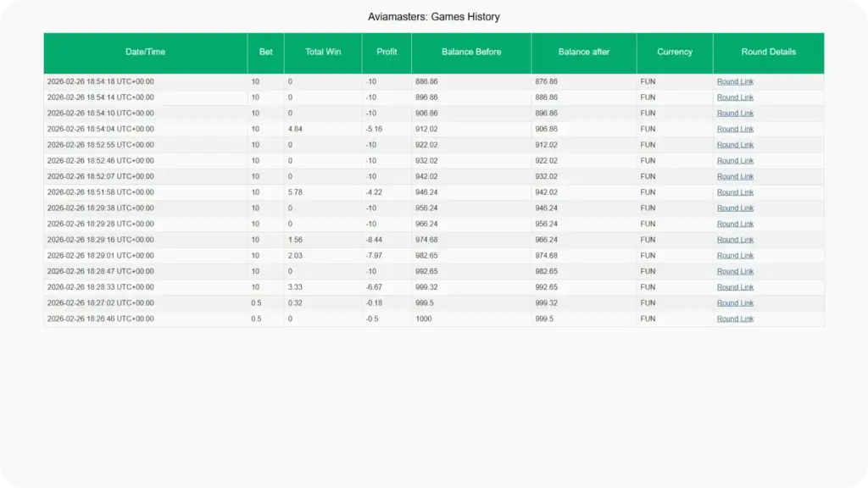Click Total Win value 4.84

295,129
